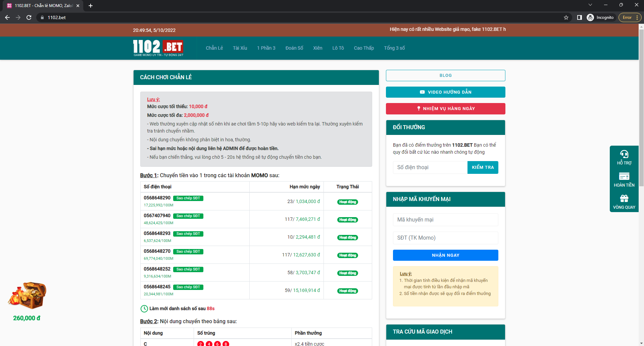The height and width of the screenshot is (346, 644).
Task: Focus the SĐT (TK Momo) input field
Action: click(446, 238)
